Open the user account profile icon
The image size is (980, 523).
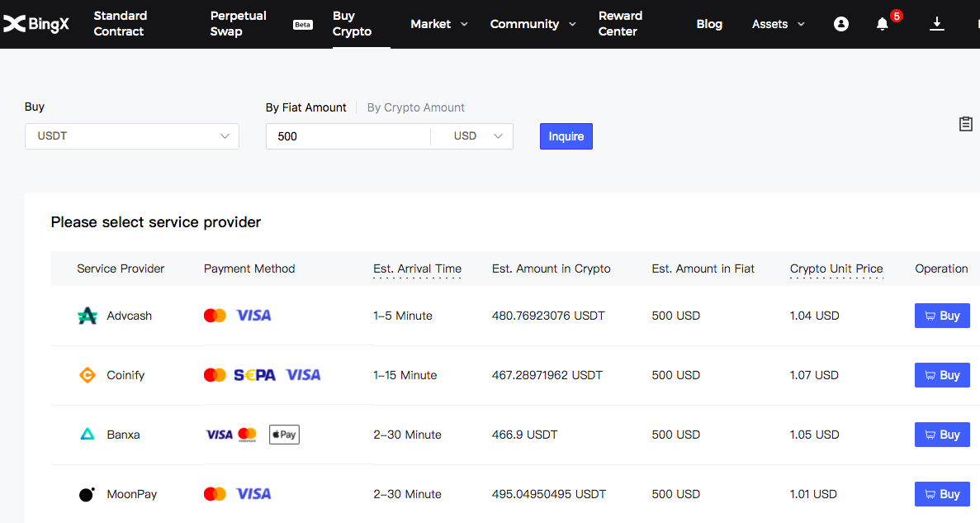841,24
